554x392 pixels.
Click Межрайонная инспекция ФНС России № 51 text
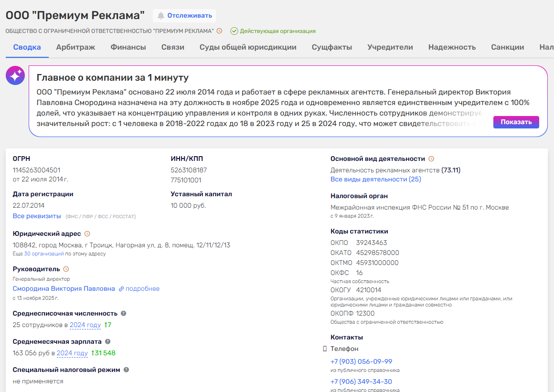tap(419, 208)
